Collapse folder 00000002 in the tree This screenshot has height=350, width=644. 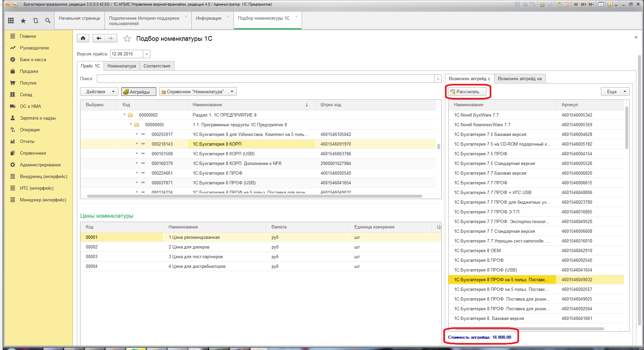[124, 115]
